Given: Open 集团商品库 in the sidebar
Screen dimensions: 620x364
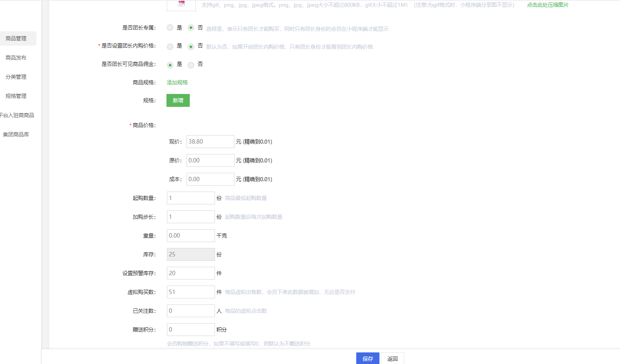Looking at the screenshot, I should coord(16,134).
